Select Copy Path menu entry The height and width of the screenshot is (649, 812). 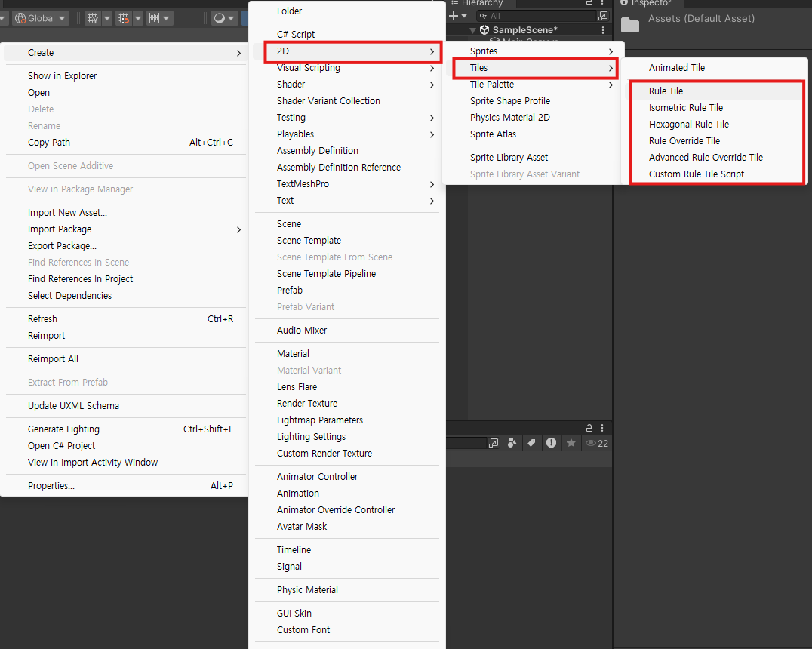pyautogui.click(x=124, y=143)
